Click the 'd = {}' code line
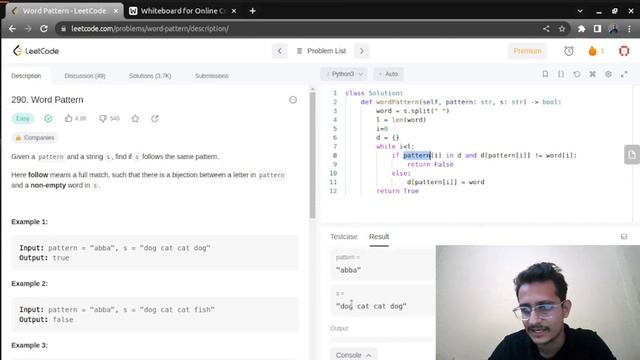640x360 pixels. [x=387, y=138]
